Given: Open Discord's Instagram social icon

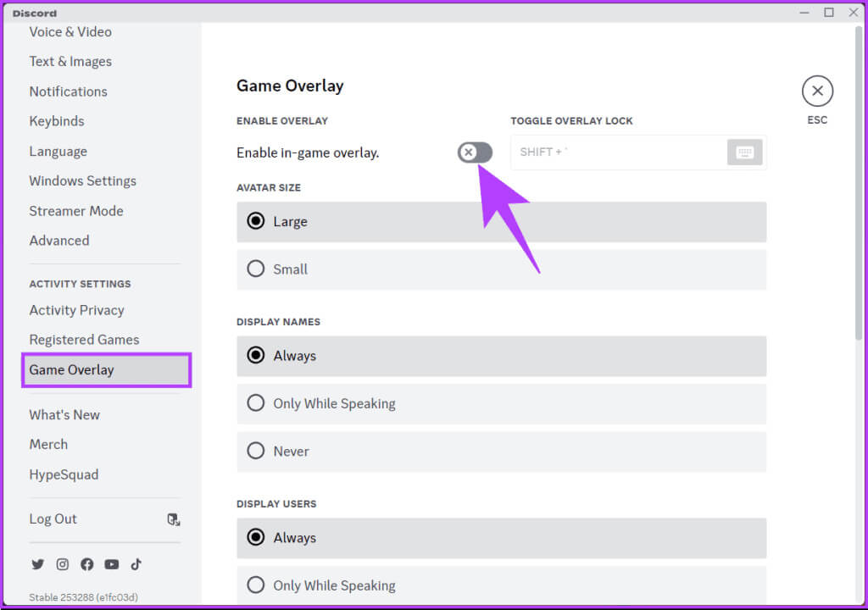Looking at the screenshot, I should pos(62,564).
